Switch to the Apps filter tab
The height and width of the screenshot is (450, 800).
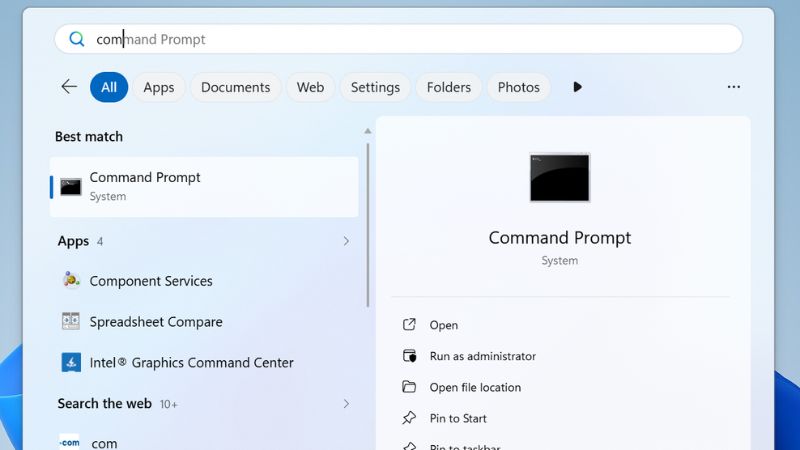coord(159,87)
